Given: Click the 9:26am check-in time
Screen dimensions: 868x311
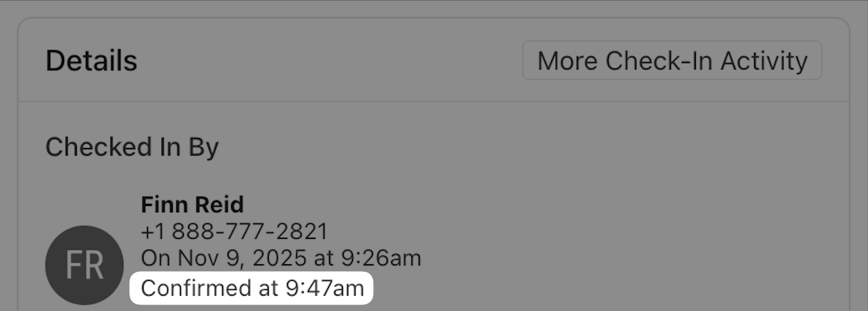Looking at the screenshot, I should pyautogui.click(x=381, y=258).
